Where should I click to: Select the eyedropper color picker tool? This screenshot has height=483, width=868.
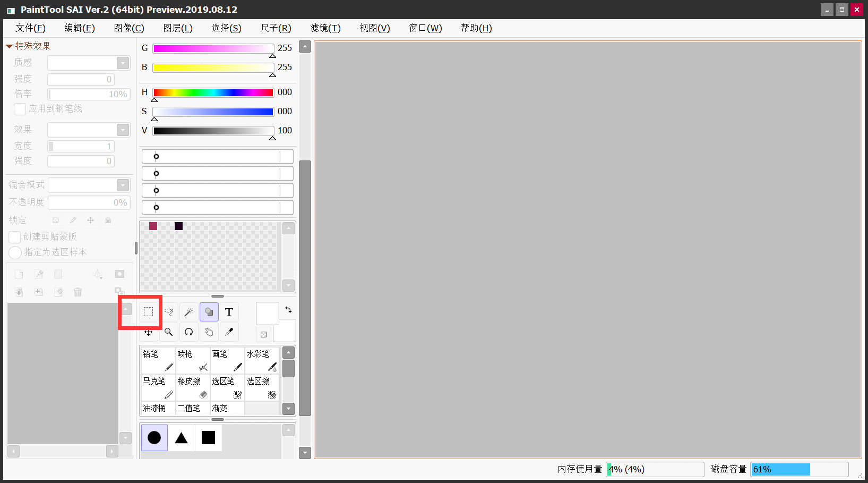(x=229, y=332)
